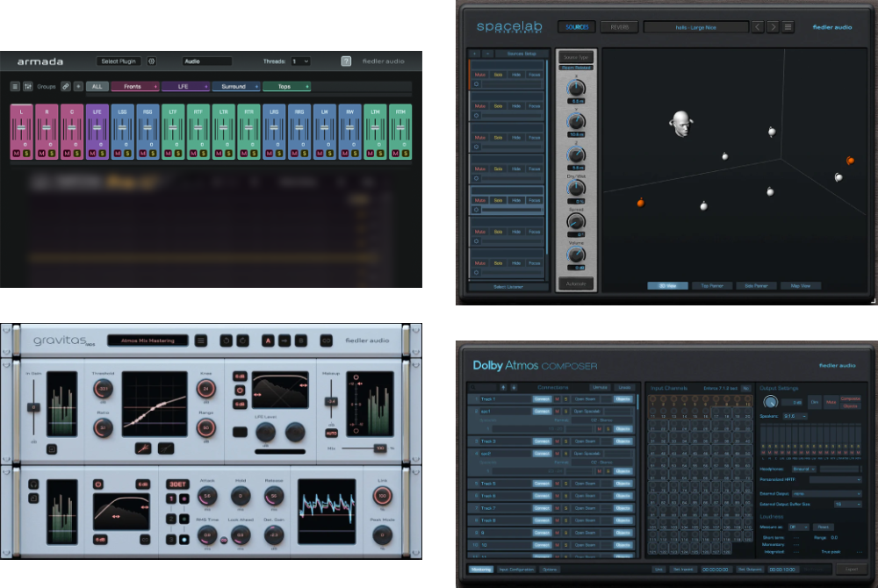Open the Gravitas preset list menu icon
The width and height of the screenshot is (878, 588).
click(201, 341)
